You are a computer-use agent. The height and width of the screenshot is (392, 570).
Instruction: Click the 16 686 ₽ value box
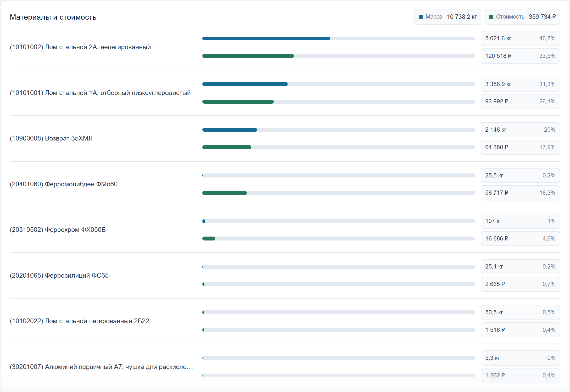(x=520, y=238)
